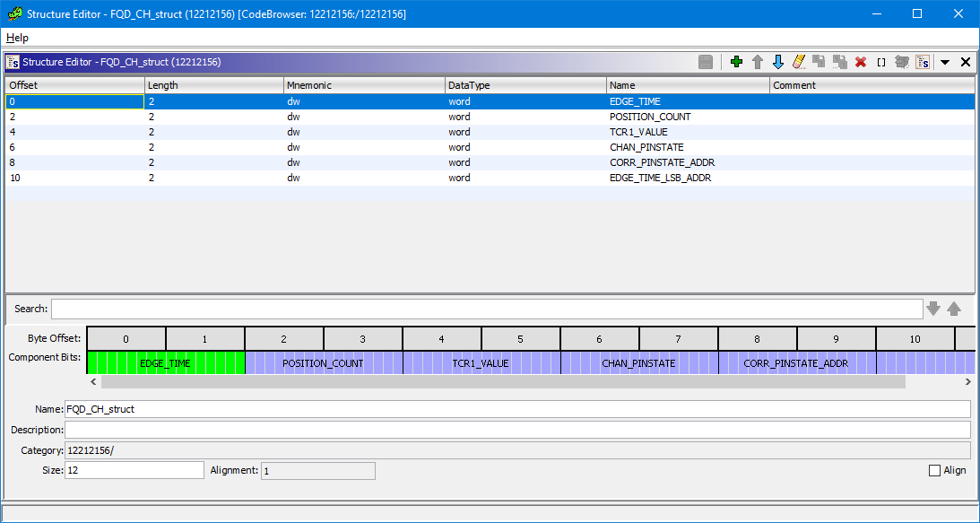
Task: Select the EDGE_TIME row in the table
Action: (269, 101)
